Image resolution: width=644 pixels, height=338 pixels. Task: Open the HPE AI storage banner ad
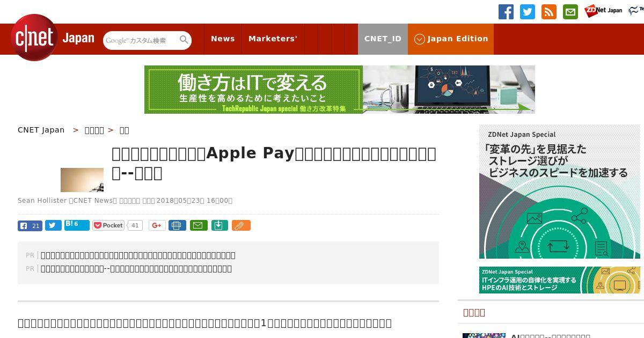click(x=560, y=280)
